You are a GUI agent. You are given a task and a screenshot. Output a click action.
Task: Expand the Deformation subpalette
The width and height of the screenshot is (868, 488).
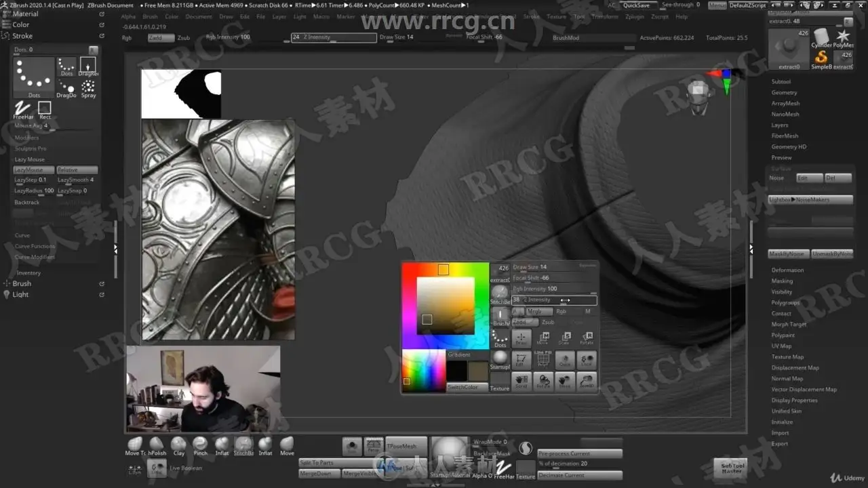coord(787,270)
